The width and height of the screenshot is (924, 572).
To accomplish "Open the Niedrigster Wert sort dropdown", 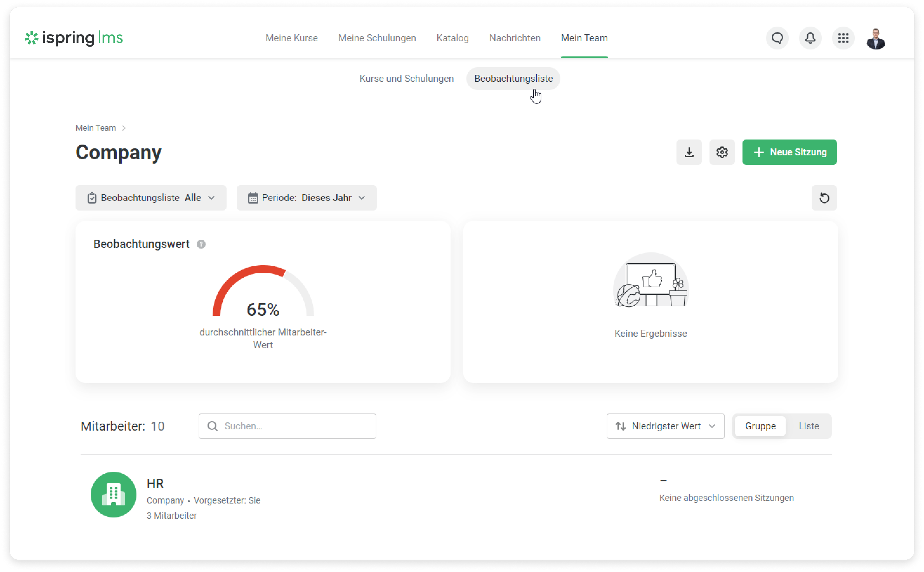I will click(x=665, y=426).
